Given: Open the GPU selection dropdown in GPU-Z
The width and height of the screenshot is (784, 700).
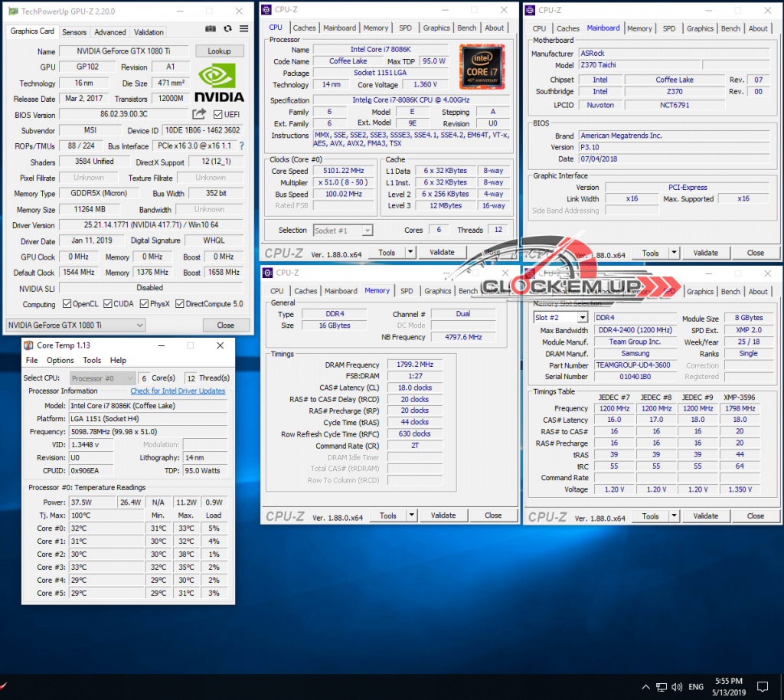Looking at the screenshot, I should 75,325.
